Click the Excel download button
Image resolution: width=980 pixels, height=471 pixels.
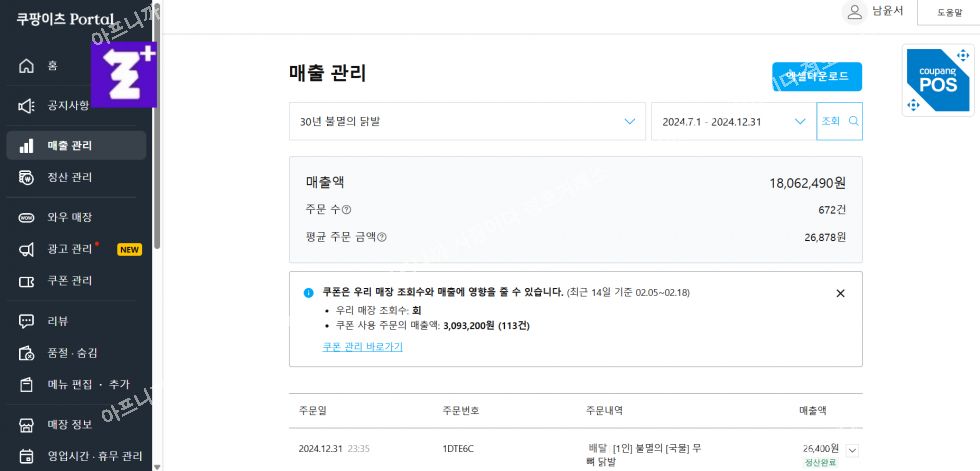coord(816,76)
